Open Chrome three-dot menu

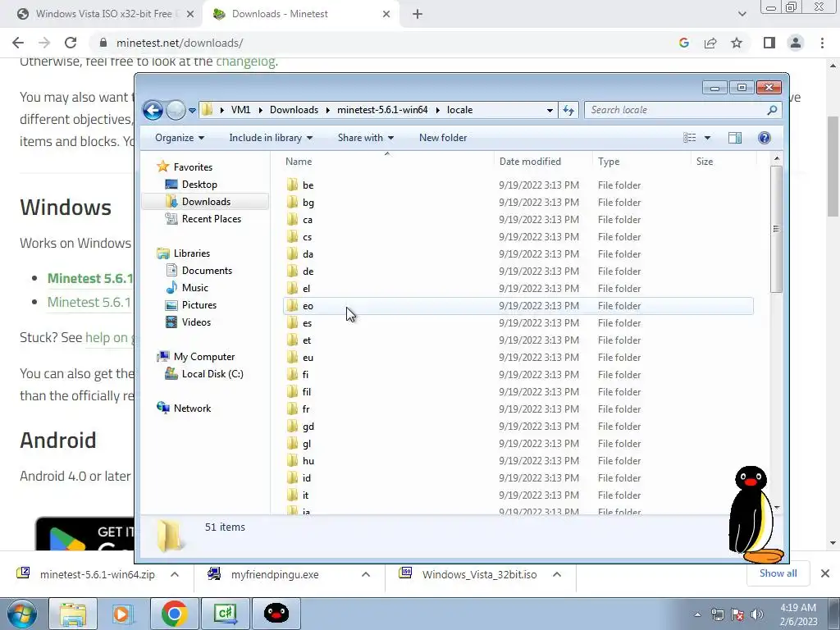pos(822,43)
